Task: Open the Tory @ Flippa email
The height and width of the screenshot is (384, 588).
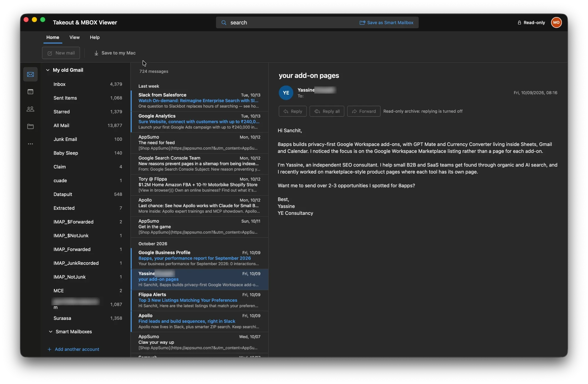Action: coord(199,185)
